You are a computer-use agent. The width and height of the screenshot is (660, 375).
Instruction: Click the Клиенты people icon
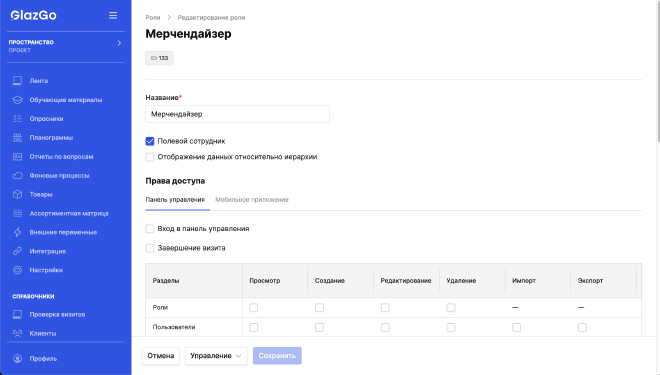[17, 333]
